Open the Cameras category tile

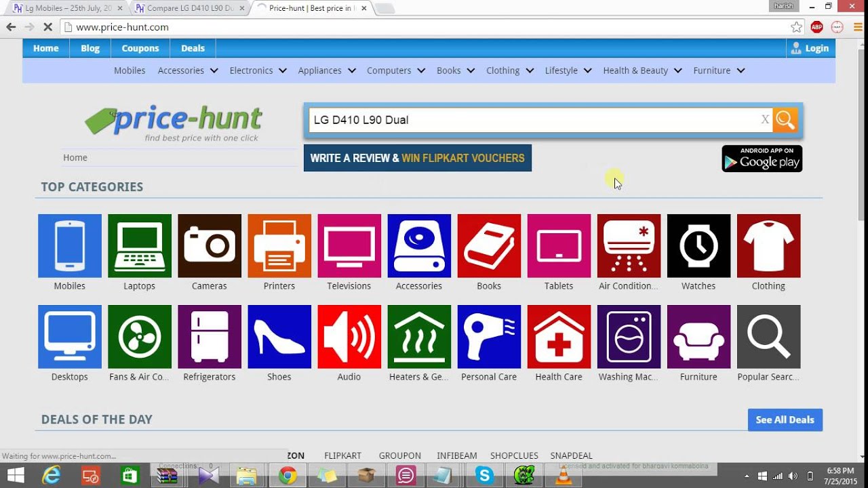click(210, 246)
